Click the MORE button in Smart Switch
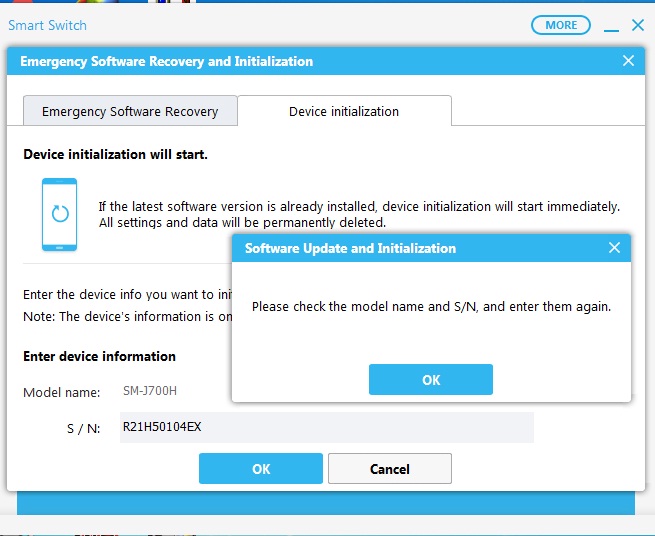Viewport: 655px width, 536px height. pos(561,25)
